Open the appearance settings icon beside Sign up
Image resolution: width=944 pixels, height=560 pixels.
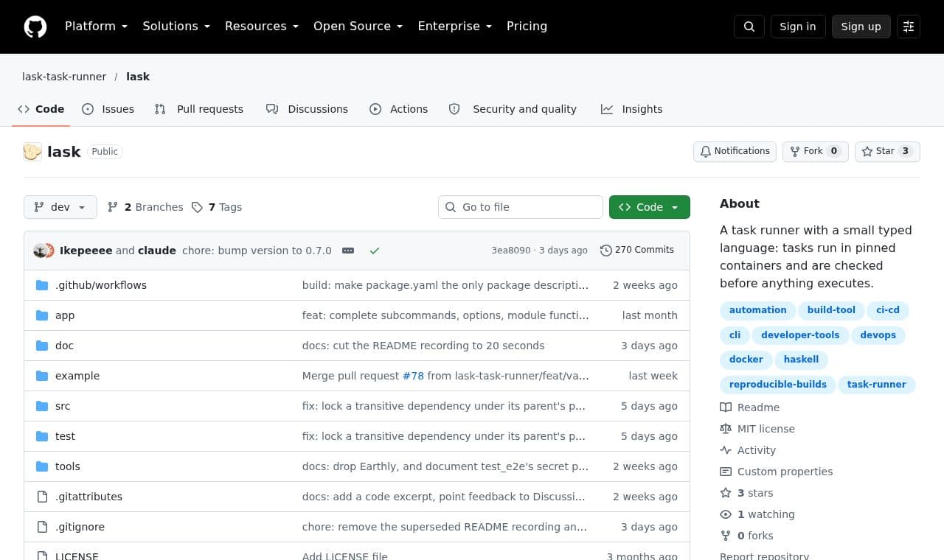[x=909, y=27]
